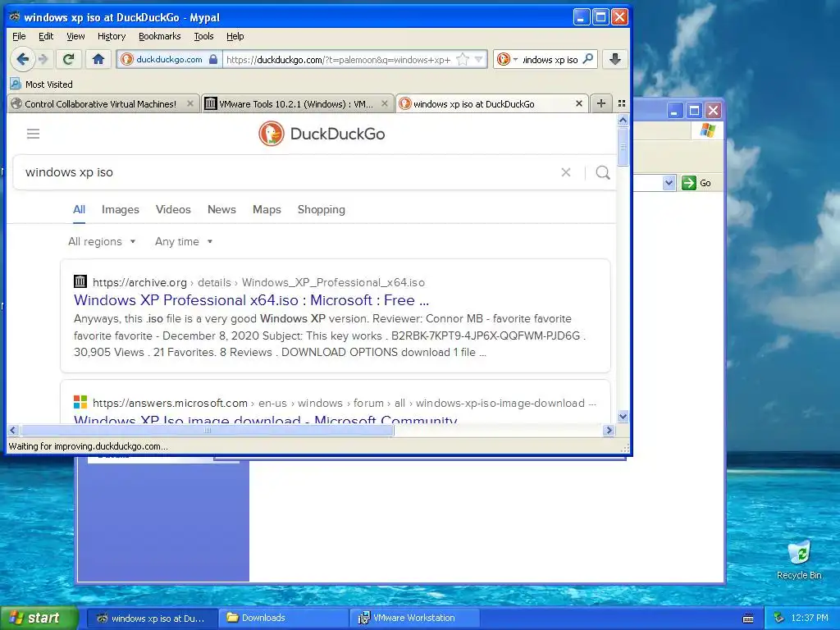Select the All results tab
This screenshot has height=630, width=840.
[79, 209]
